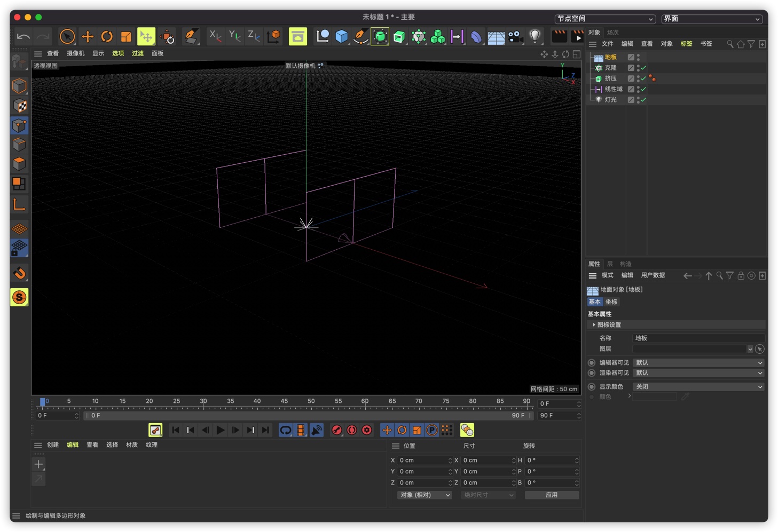Open the 绝对尺寸 dropdown
This screenshot has width=778, height=532.
click(488, 495)
